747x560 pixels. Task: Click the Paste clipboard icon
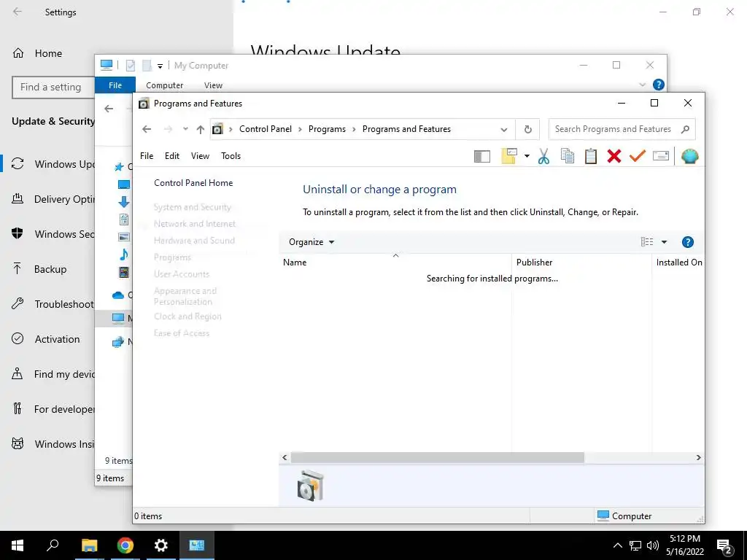590,156
